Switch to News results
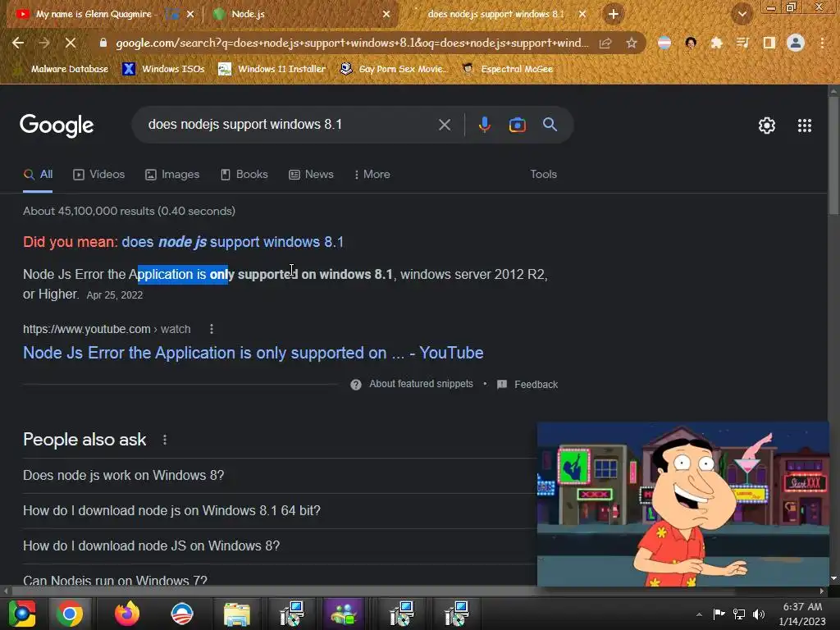Image resolution: width=840 pixels, height=630 pixels. pos(311,174)
